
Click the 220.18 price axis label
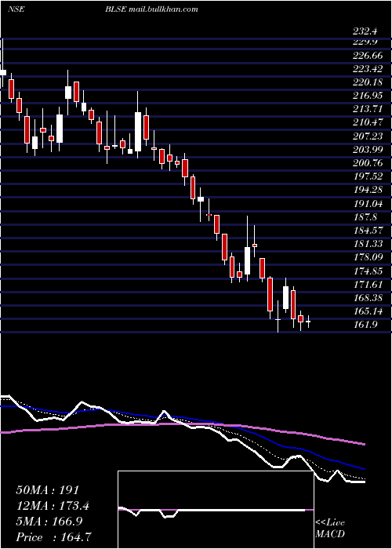pos(368,82)
